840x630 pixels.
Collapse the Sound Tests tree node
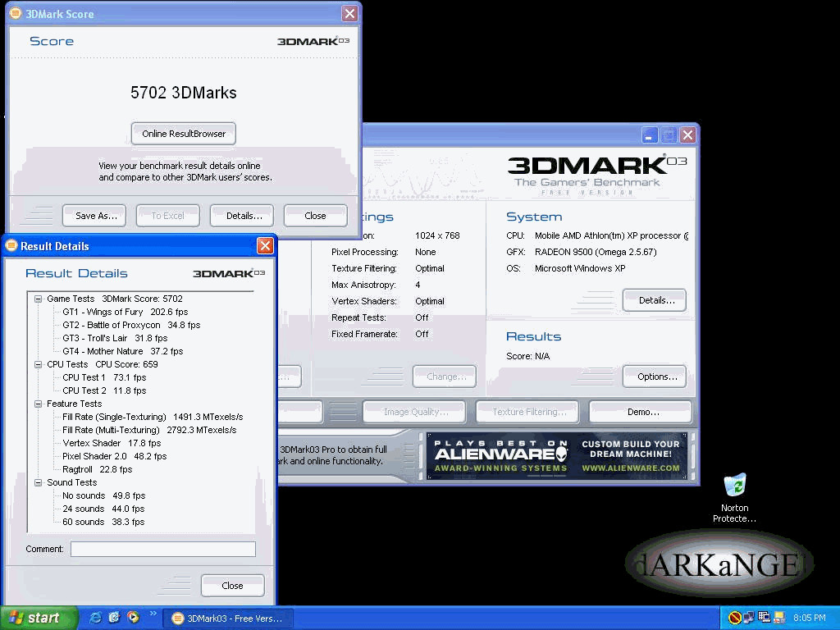point(38,482)
